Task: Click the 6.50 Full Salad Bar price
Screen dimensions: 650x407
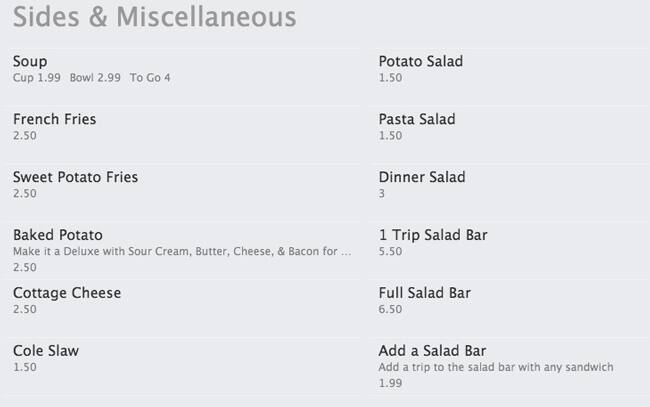Action: coord(390,310)
